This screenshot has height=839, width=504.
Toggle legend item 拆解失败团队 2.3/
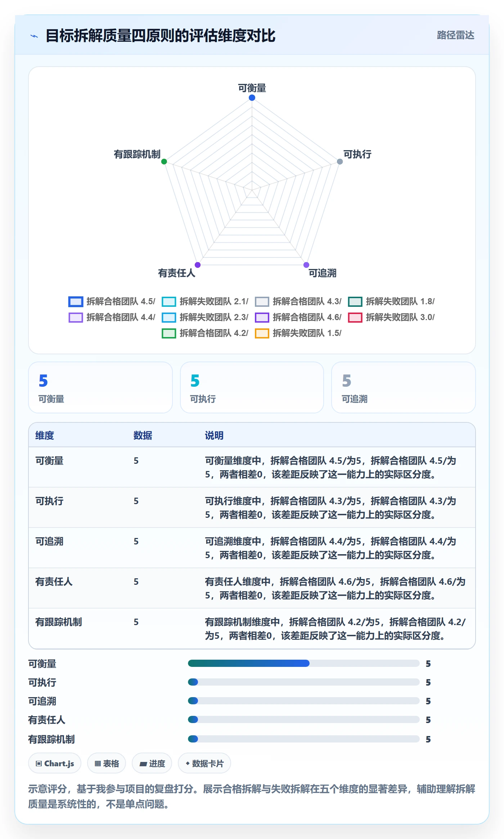205,317
